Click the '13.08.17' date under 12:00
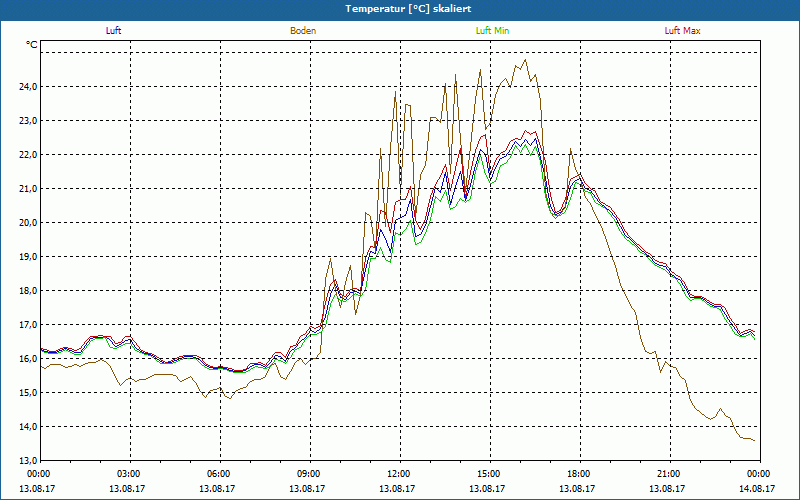800x500 pixels. 396,489
